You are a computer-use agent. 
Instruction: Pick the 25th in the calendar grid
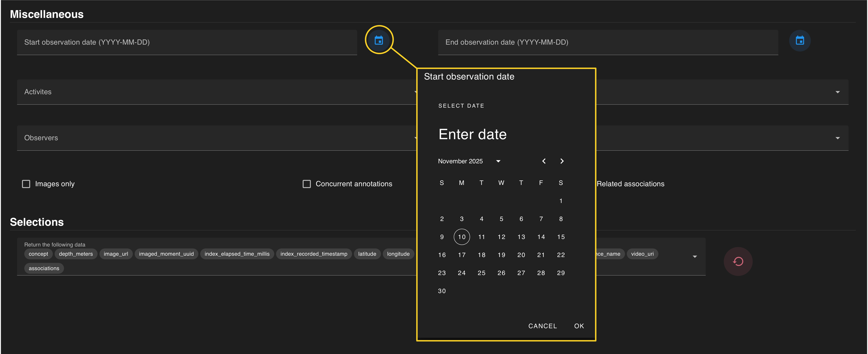click(481, 273)
